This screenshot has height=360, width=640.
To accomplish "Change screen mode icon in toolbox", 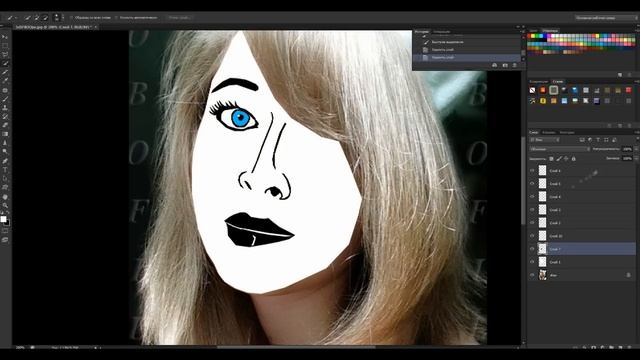I will 5,240.
